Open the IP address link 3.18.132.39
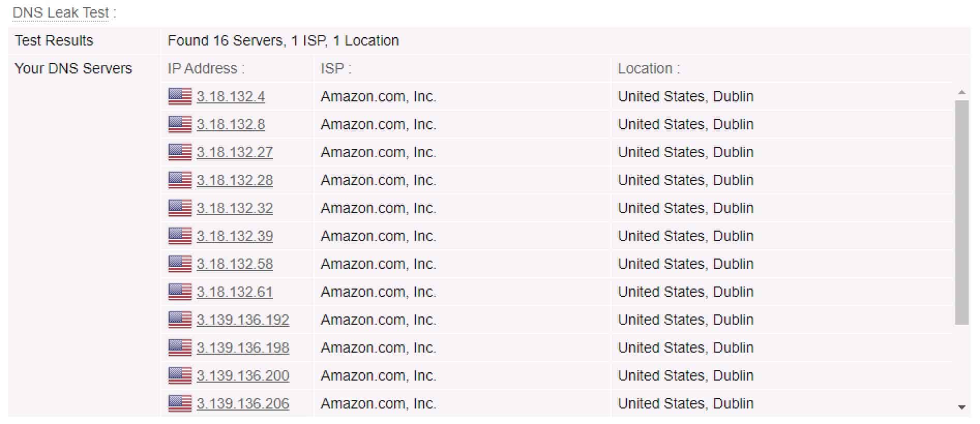Screen dimensions: 980x424 pyautogui.click(x=235, y=236)
